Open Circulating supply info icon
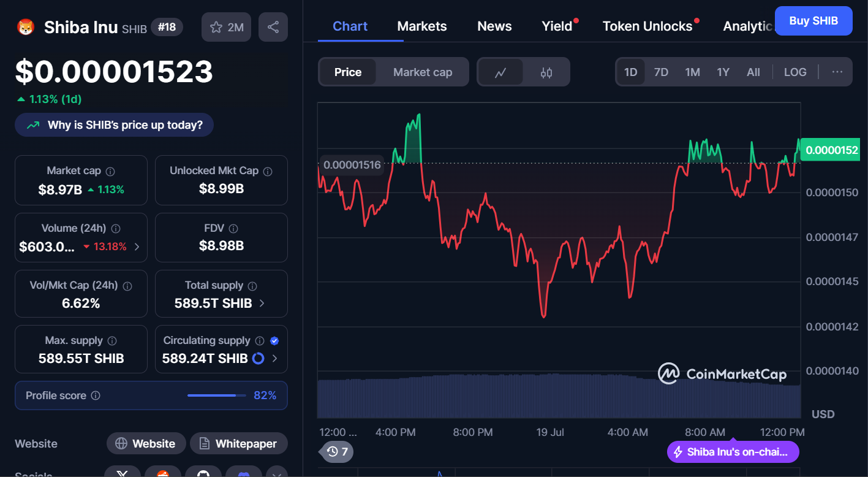Viewport: 868px width, 477px height. click(260, 341)
